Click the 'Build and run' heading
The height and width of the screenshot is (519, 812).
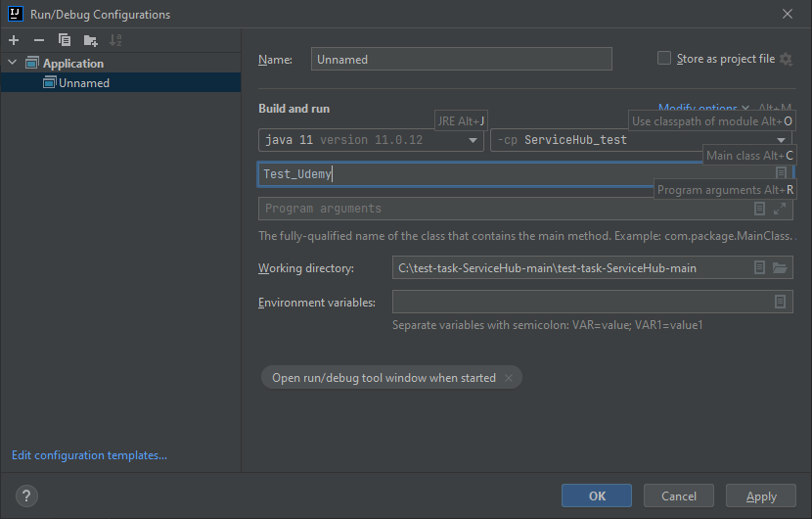tap(294, 109)
